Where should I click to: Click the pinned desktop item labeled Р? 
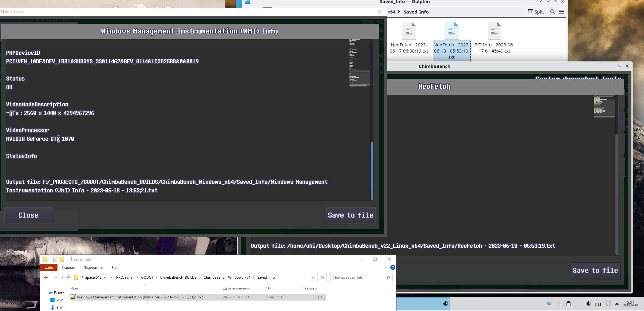[x=56, y=300]
